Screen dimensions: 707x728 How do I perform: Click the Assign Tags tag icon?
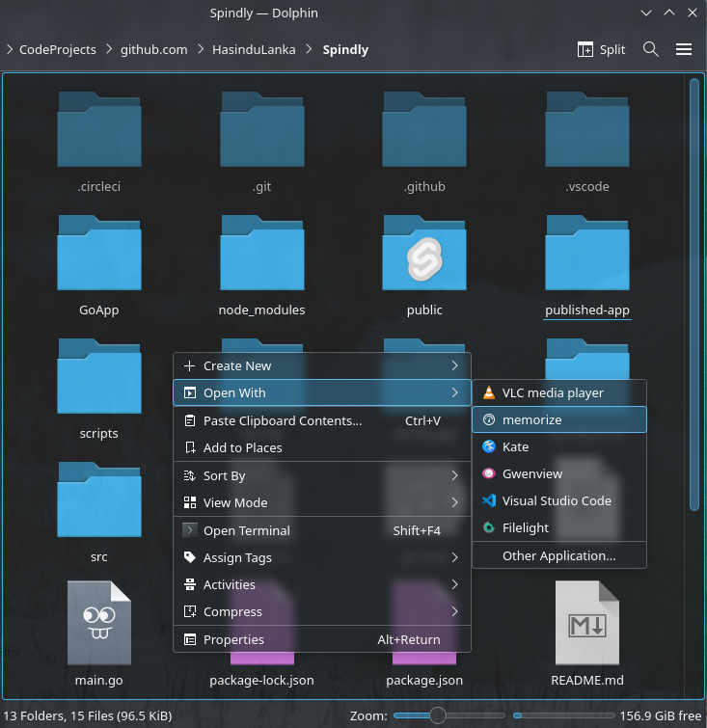click(189, 557)
